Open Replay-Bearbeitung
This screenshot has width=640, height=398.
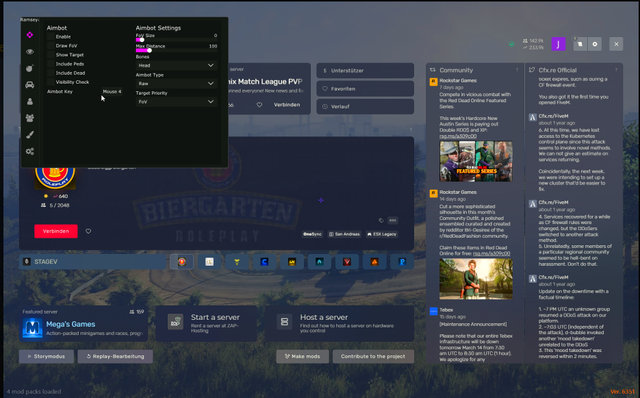pyautogui.click(x=115, y=356)
